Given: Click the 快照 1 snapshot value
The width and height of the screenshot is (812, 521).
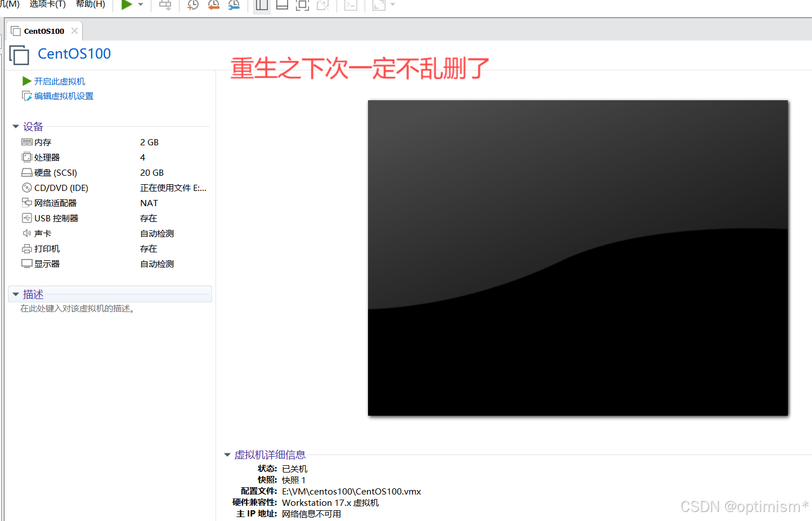Looking at the screenshot, I should 294,480.
